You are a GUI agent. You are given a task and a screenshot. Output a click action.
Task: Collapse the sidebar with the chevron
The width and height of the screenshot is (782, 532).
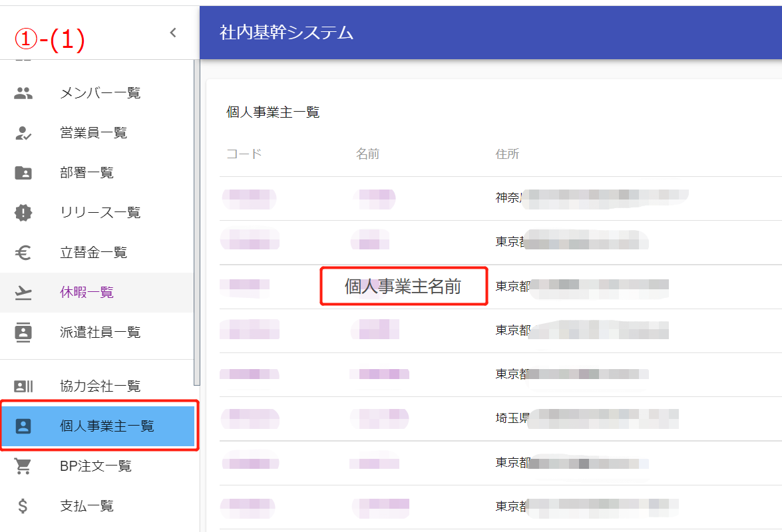[173, 33]
